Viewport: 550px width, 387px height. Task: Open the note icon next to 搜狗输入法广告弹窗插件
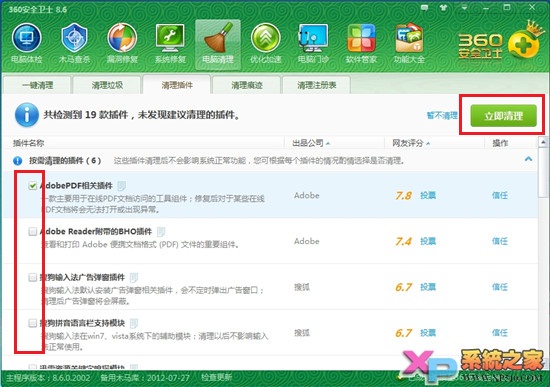click(x=134, y=278)
